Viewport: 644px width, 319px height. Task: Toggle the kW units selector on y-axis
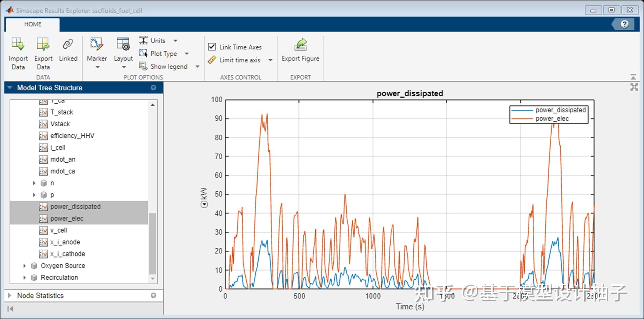pos(204,205)
